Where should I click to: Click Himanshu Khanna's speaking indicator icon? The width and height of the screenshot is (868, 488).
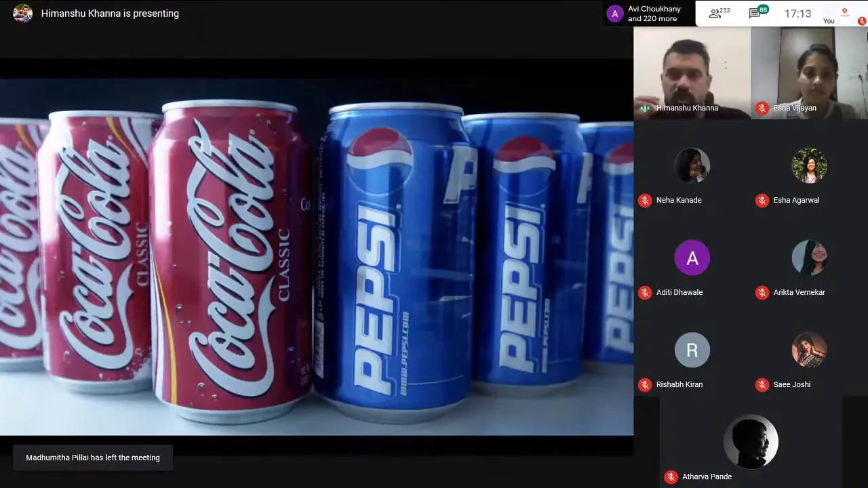(x=645, y=108)
